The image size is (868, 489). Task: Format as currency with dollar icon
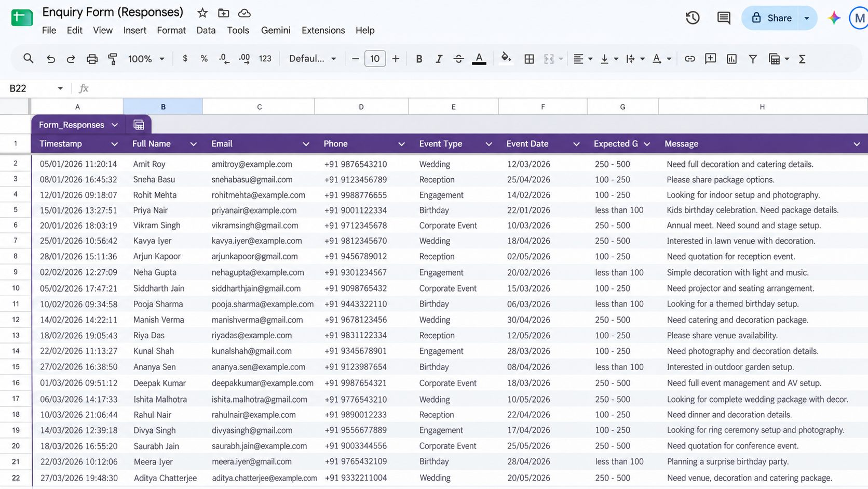point(185,59)
